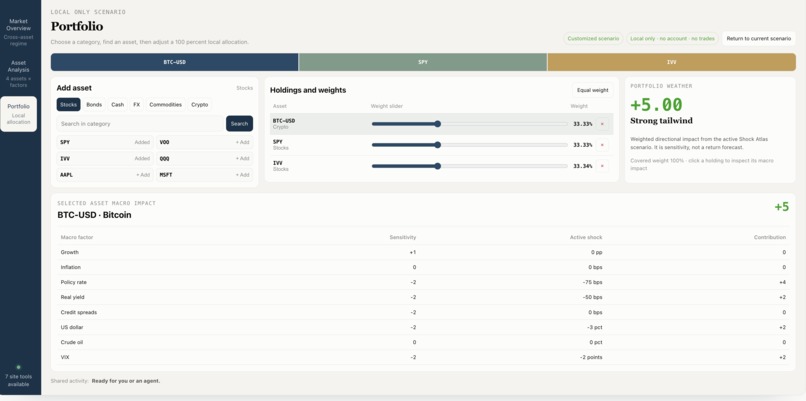Click Return to current scenario button
This screenshot has width=806, height=401.
pyautogui.click(x=759, y=39)
